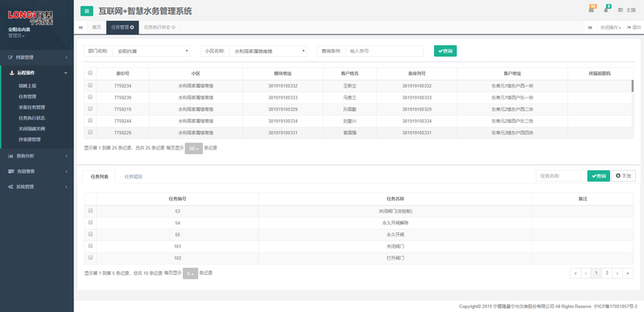
Task: Expand 充值缴费 using its chevron
Action: coord(66,171)
